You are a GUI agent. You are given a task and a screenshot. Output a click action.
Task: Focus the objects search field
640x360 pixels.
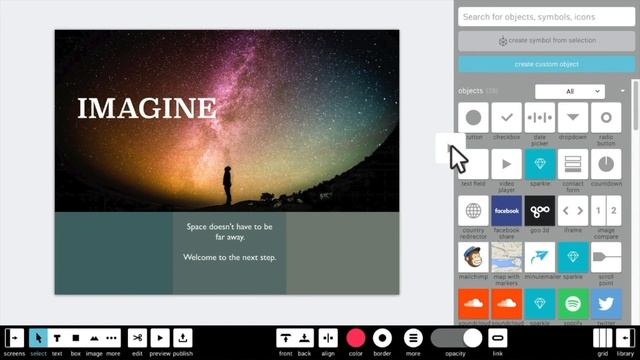[x=547, y=17]
